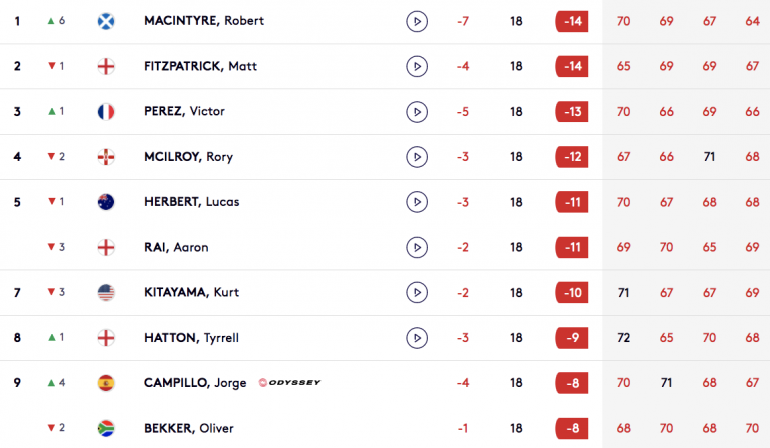Play video highlights for MacIntyre, Robert
770x448 pixels.
[417, 22]
